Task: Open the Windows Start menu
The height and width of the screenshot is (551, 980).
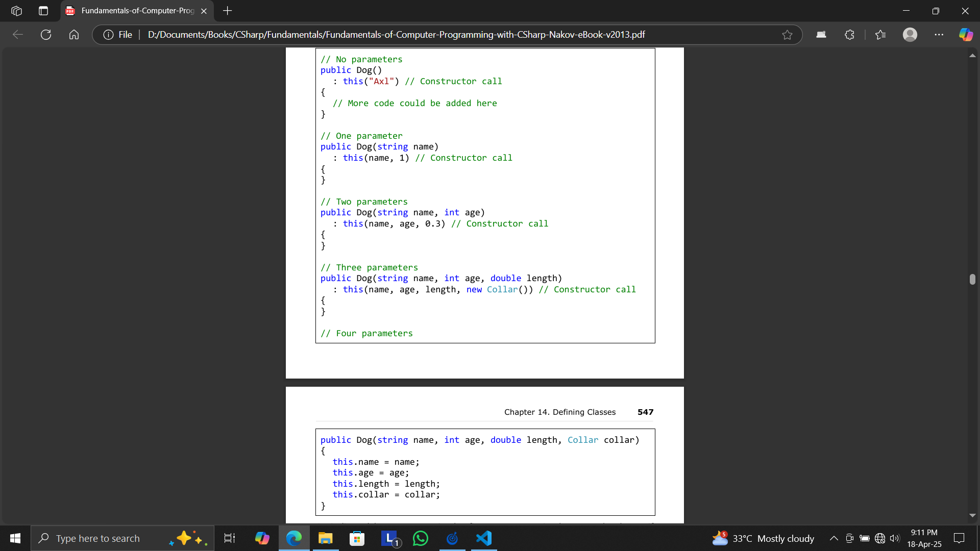Action: pyautogui.click(x=15, y=538)
